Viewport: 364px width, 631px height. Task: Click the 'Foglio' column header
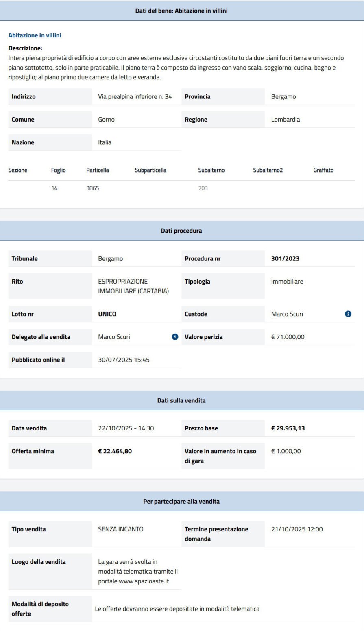click(x=58, y=170)
